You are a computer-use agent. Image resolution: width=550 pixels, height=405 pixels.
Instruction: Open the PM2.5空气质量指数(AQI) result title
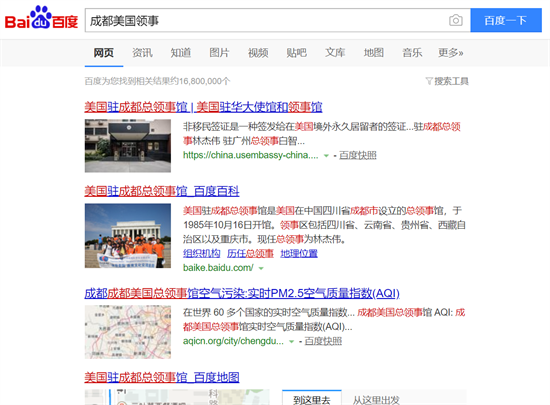tap(242, 293)
